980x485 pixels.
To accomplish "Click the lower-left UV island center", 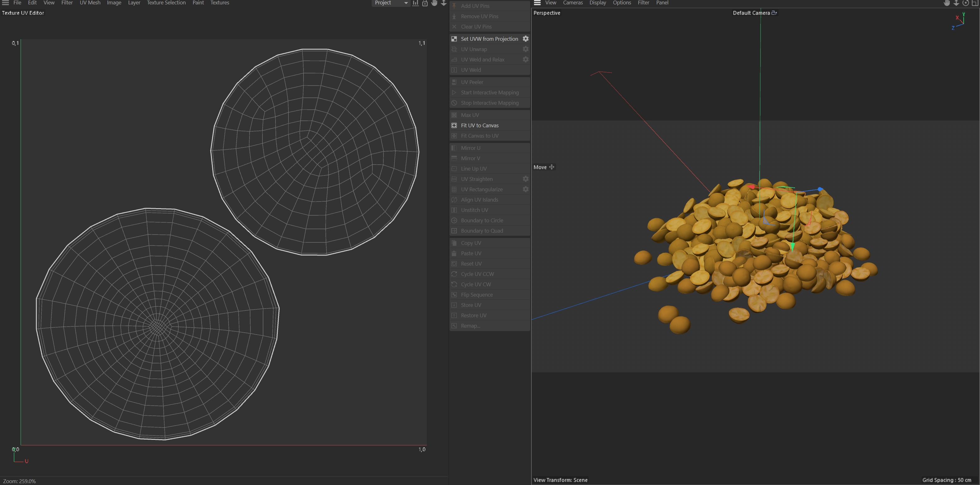I will click(157, 326).
